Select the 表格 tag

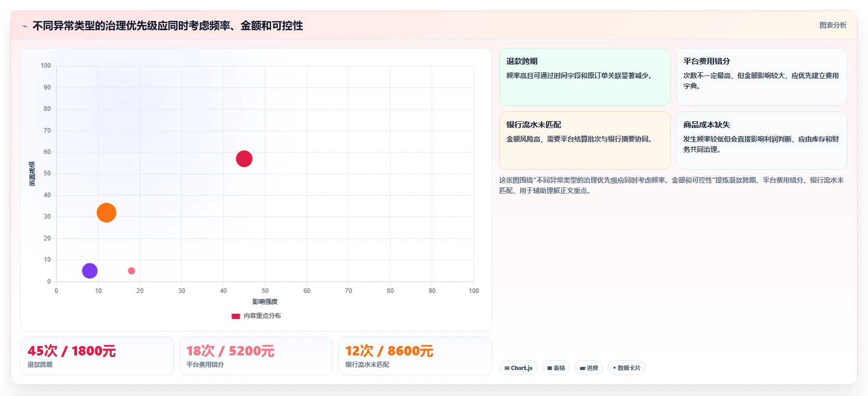coord(556,368)
